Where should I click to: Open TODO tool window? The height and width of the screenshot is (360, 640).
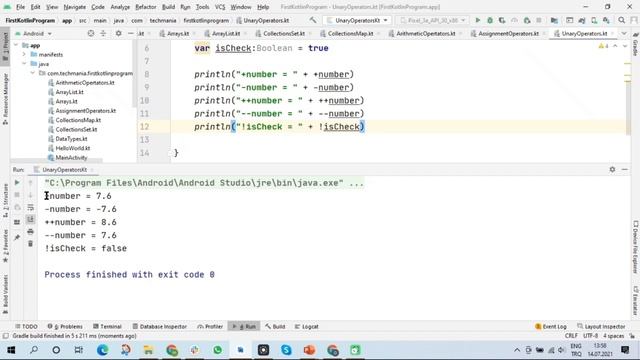click(x=26, y=327)
